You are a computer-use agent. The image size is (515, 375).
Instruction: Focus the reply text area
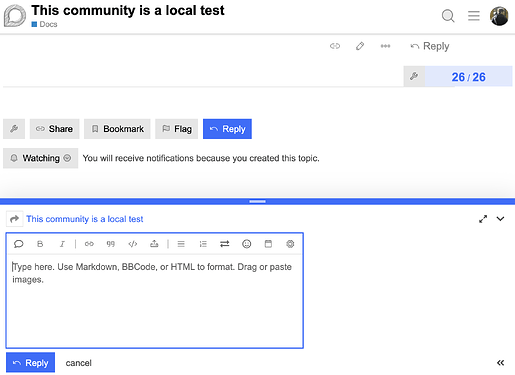click(155, 301)
